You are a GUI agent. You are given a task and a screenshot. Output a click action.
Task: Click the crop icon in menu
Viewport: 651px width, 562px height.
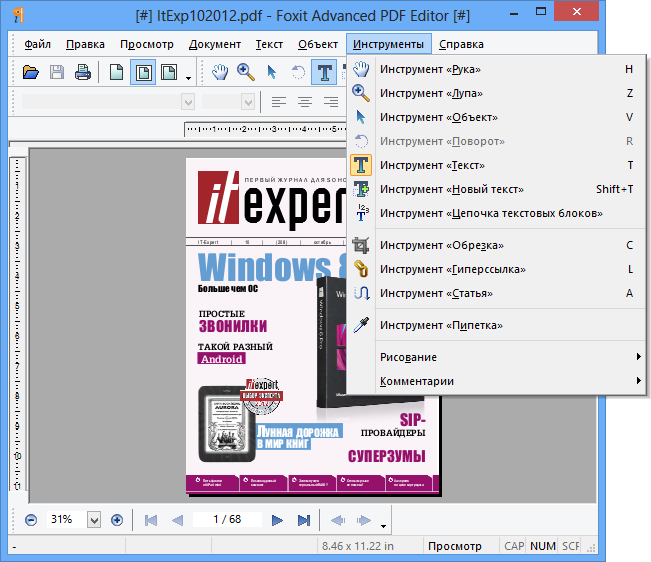(361, 245)
